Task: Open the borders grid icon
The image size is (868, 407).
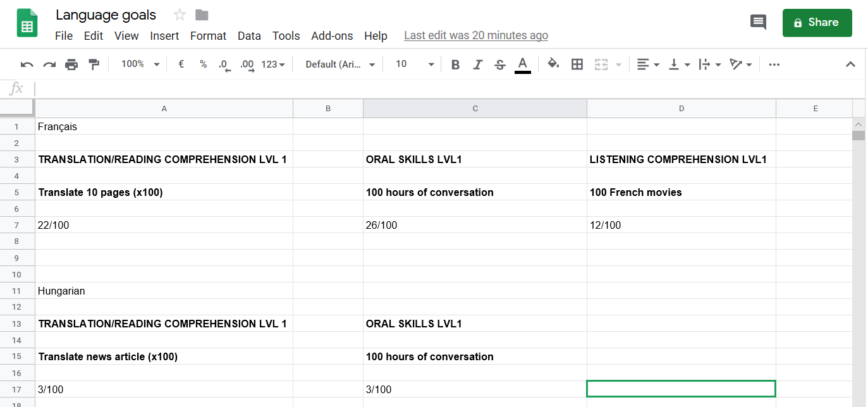Action: (x=577, y=64)
